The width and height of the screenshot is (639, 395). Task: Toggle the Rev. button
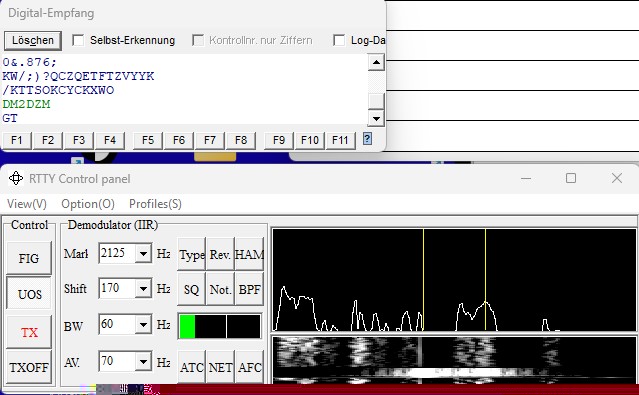coord(220,254)
